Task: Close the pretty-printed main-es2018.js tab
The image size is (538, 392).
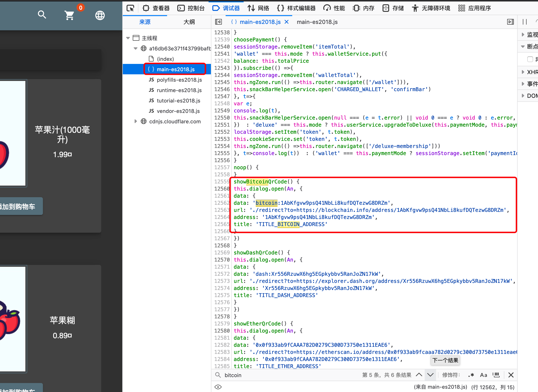Action: coord(287,22)
